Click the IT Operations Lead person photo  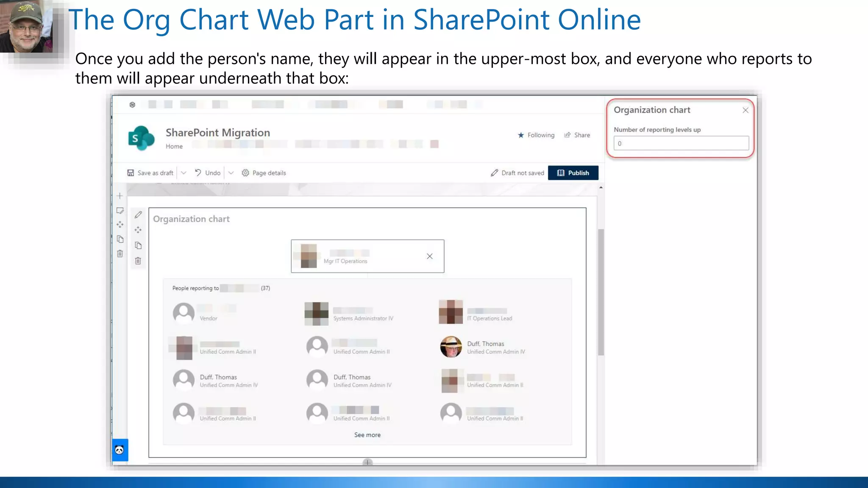[x=451, y=312]
